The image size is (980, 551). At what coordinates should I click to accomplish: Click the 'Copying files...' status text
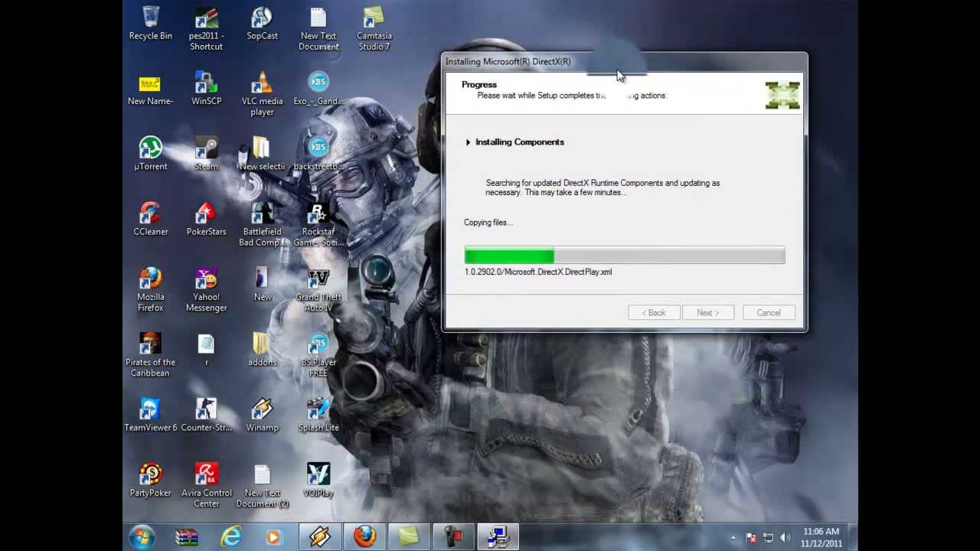pyautogui.click(x=488, y=223)
